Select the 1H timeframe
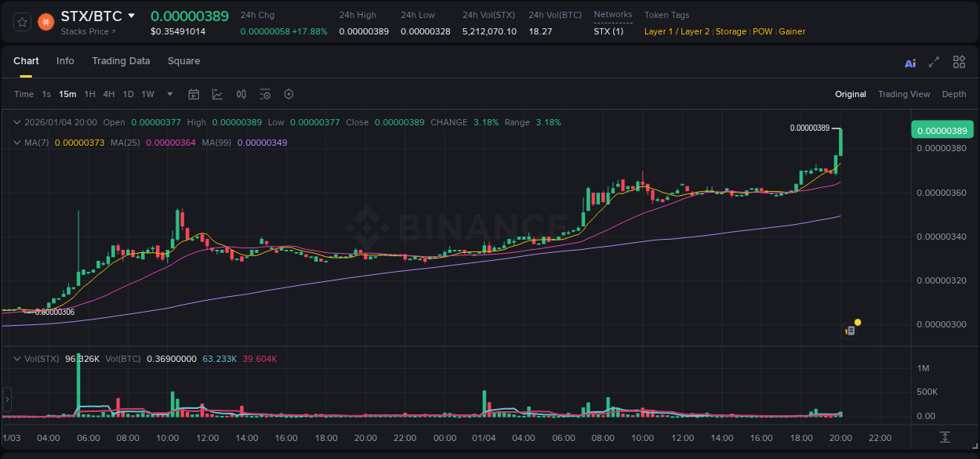 [x=90, y=94]
